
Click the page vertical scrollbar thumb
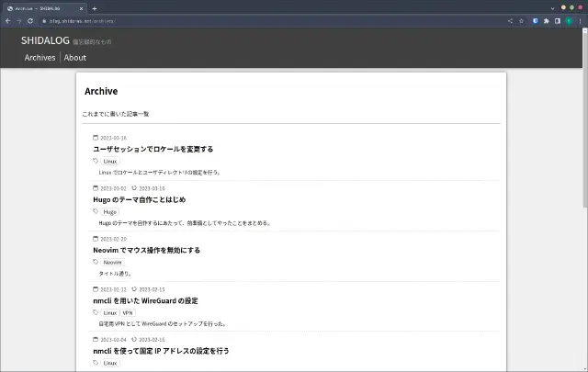[584, 120]
